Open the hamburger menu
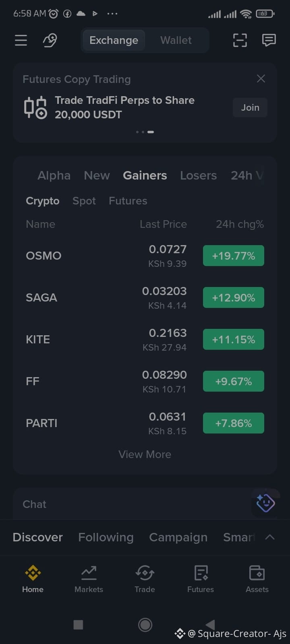 click(x=21, y=40)
